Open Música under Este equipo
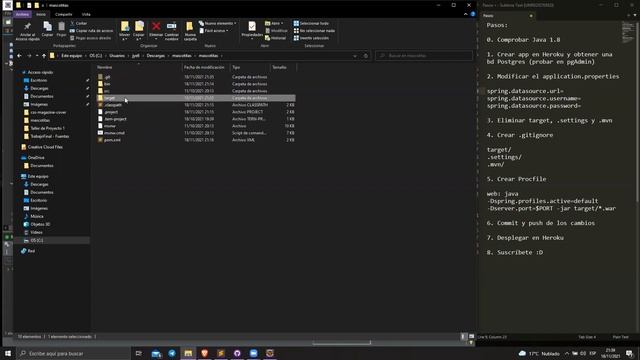640x360 pixels. (33, 216)
